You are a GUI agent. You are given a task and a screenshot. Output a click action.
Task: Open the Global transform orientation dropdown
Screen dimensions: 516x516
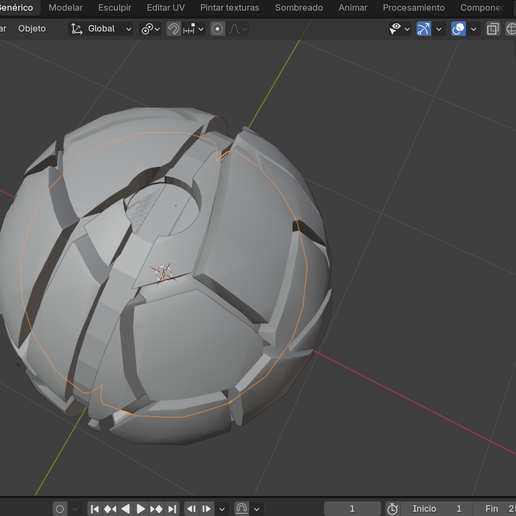tap(101, 29)
